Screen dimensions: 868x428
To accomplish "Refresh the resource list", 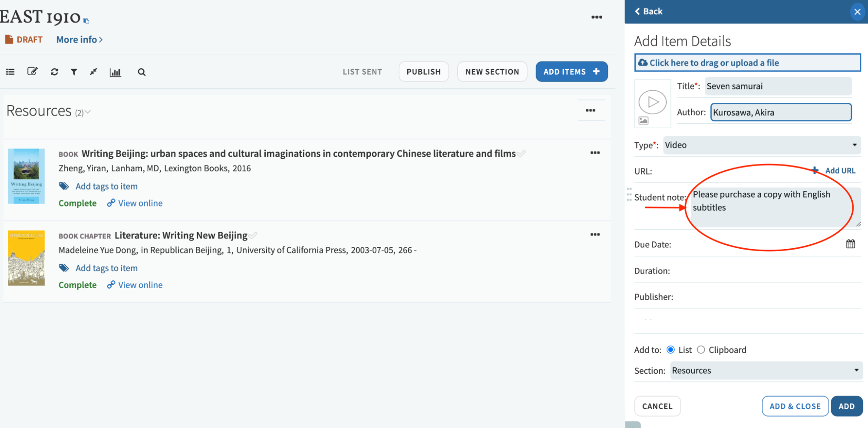I will point(54,72).
